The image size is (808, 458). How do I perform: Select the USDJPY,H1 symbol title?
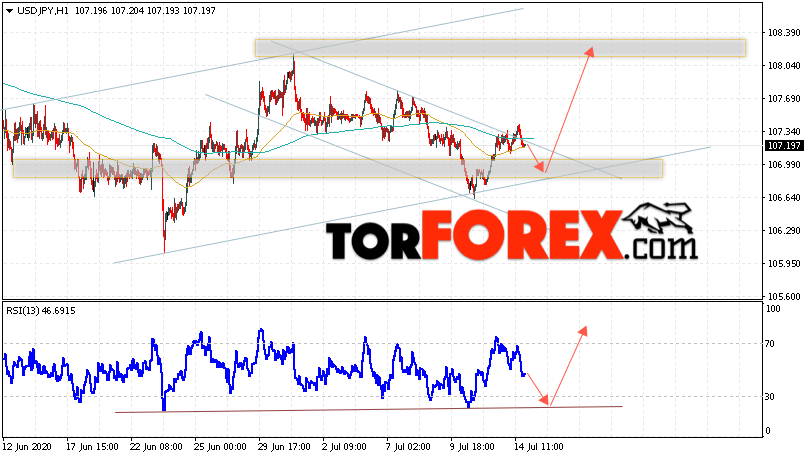(43, 11)
